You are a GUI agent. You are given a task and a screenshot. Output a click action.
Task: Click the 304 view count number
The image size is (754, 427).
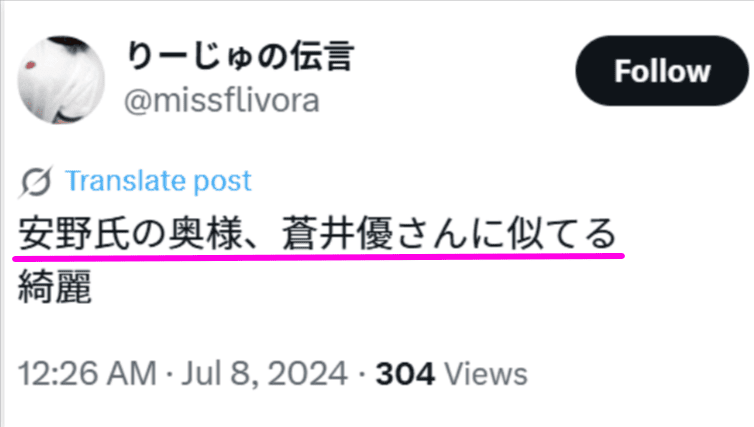(405, 374)
